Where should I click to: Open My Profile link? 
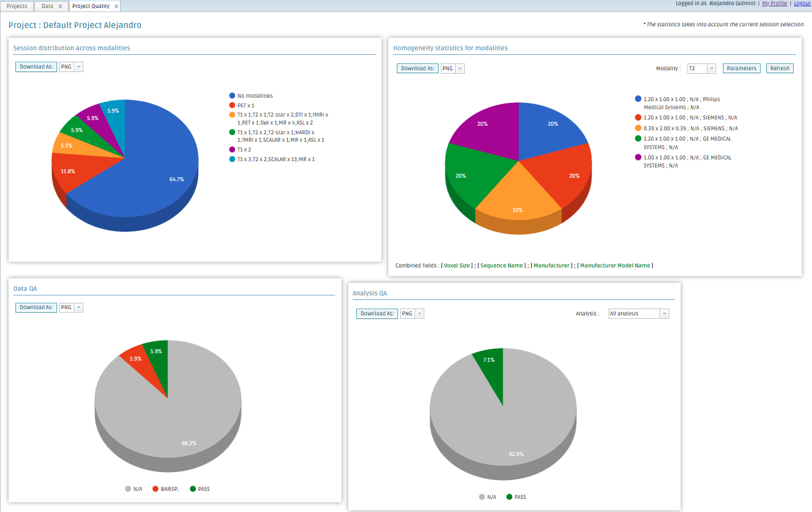[774, 3]
